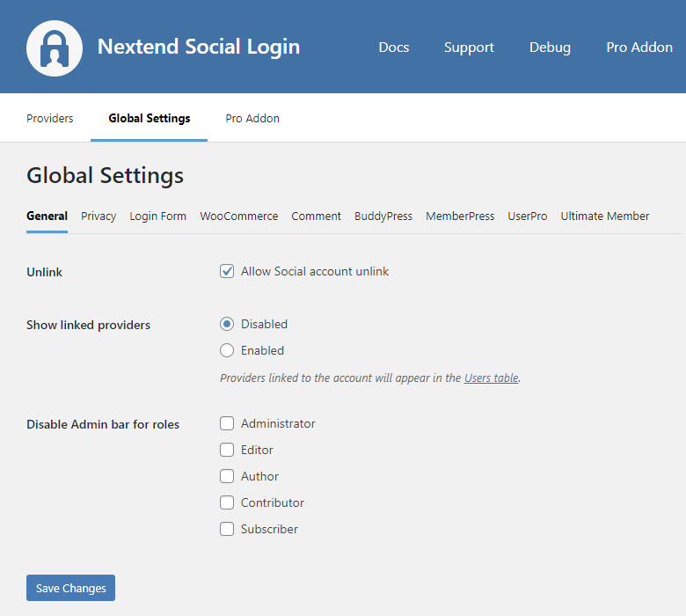The height and width of the screenshot is (616, 686).
Task: Follow the Users table link
Action: (x=491, y=378)
